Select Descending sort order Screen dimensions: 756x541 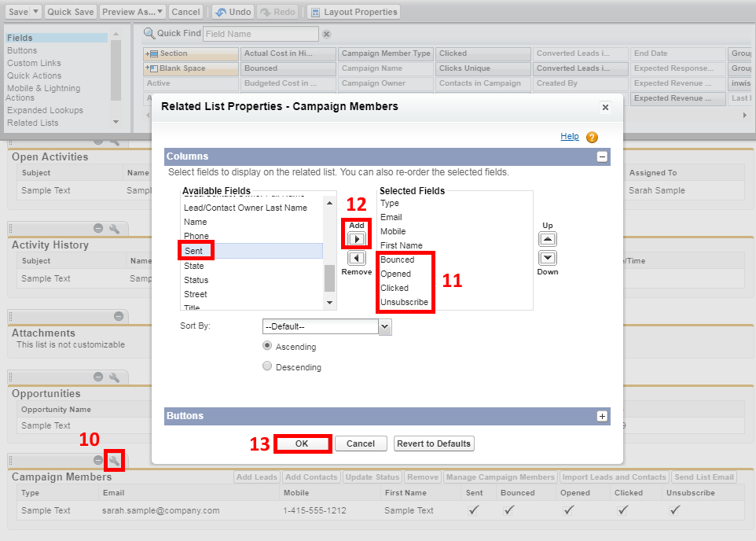[267, 366]
